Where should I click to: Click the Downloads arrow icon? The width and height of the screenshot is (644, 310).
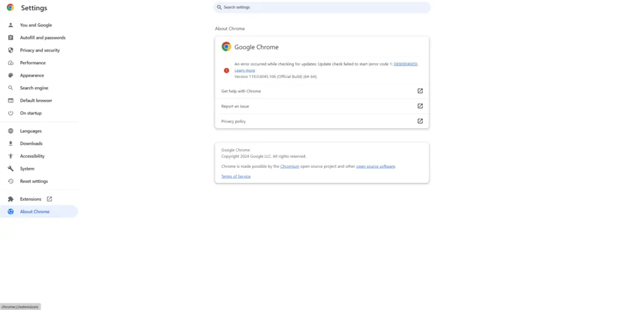(x=11, y=143)
